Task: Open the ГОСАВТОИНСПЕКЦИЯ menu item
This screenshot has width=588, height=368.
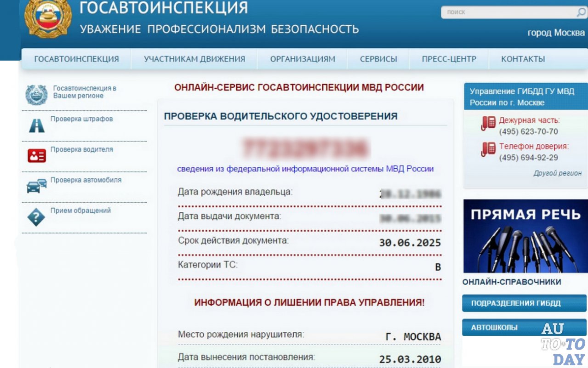Action: (77, 59)
